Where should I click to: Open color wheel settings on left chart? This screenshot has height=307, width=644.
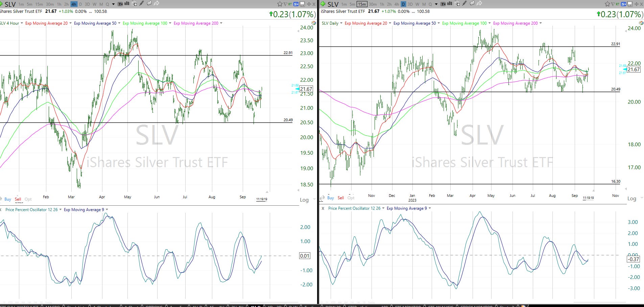click(314, 23)
